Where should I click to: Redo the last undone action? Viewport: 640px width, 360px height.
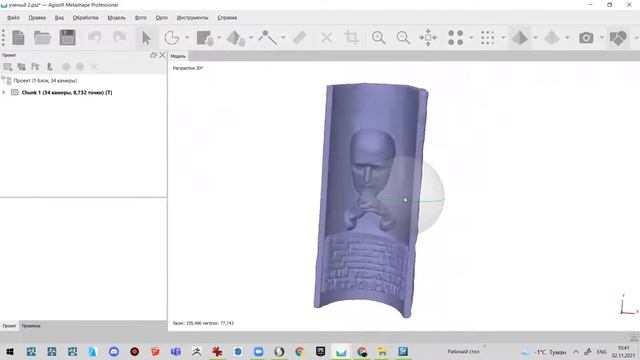click(120, 38)
